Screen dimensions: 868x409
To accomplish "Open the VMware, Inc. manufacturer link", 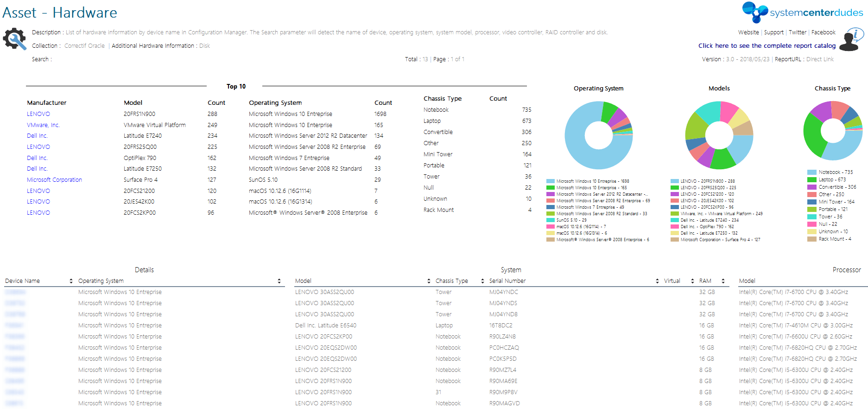I will pos(43,125).
